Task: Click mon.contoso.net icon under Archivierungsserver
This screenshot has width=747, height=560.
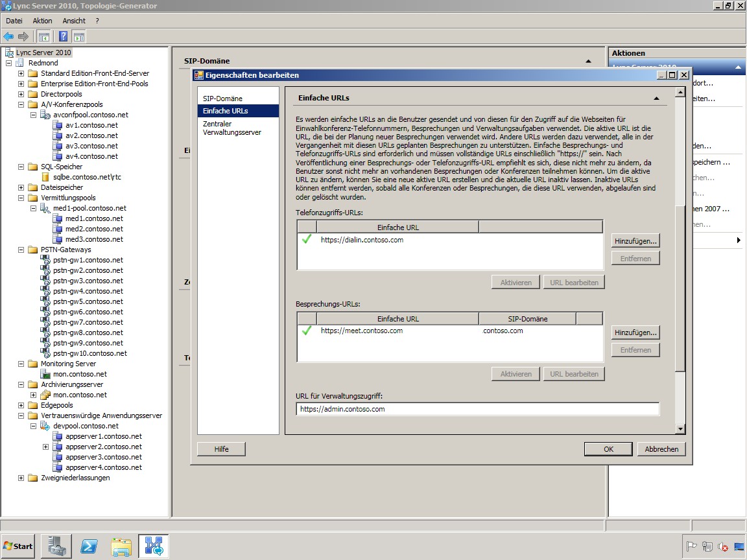Action: click(45, 395)
